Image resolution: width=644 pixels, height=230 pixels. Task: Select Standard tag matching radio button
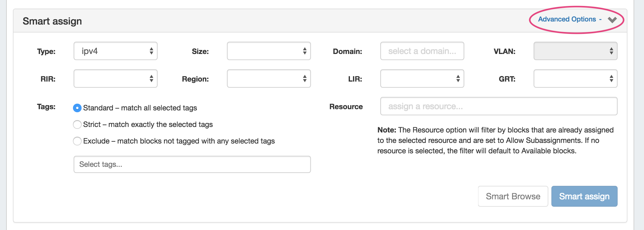click(x=77, y=108)
